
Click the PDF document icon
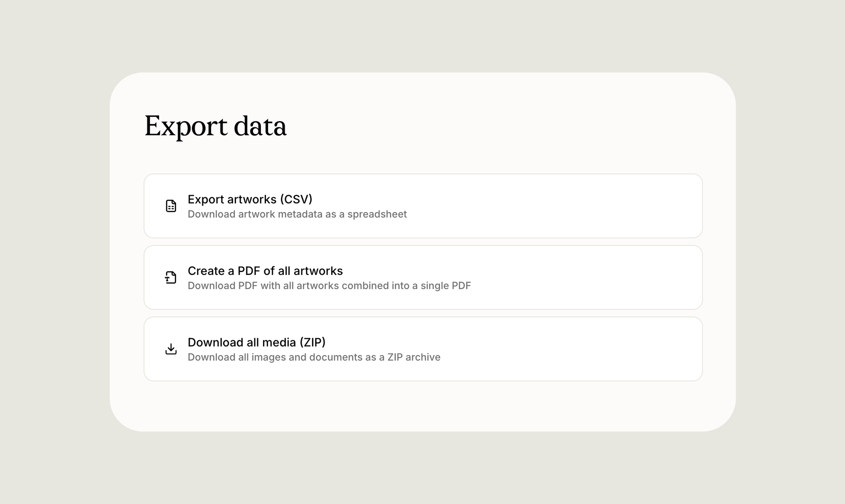171,278
